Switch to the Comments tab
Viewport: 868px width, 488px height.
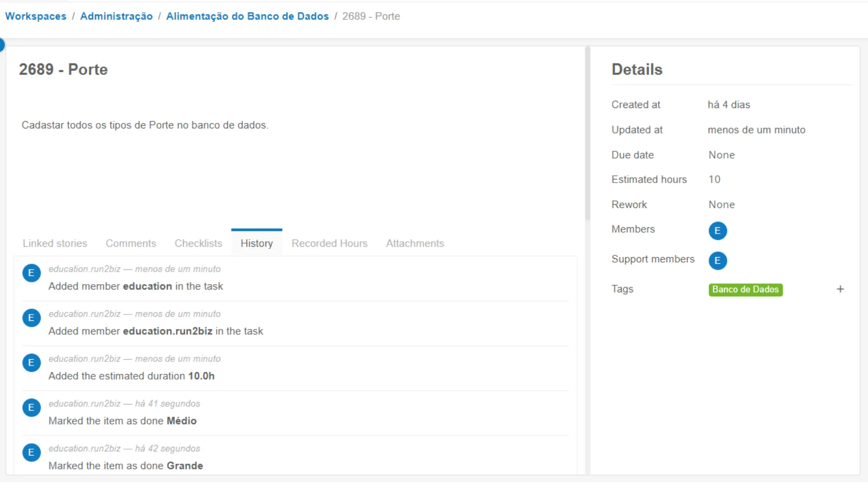click(x=131, y=243)
